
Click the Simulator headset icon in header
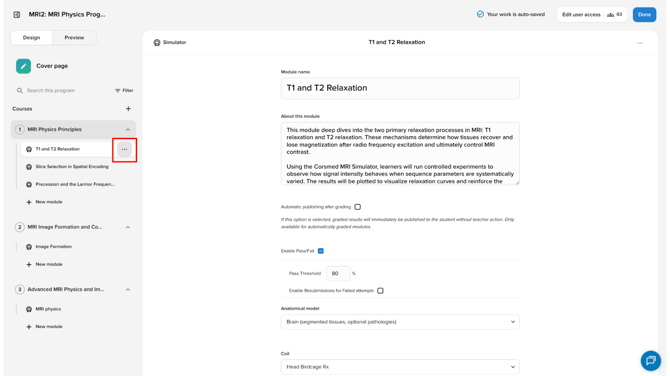pos(157,42)
